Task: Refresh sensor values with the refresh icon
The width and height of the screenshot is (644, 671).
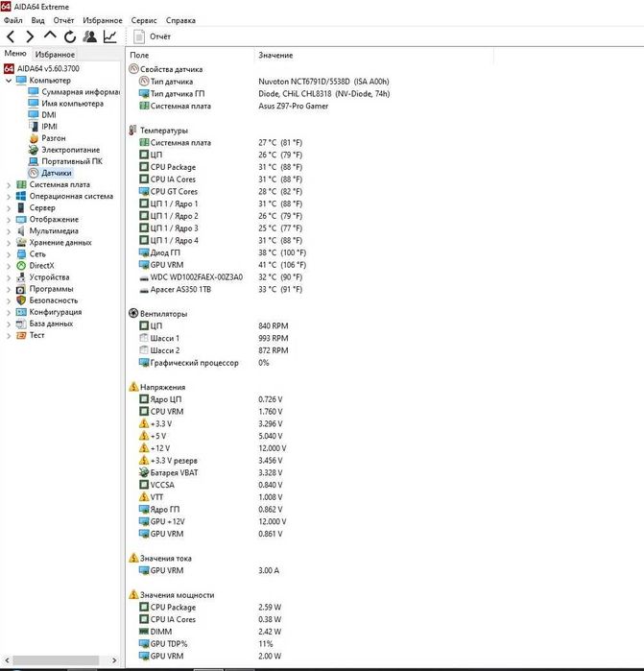Action: pos(70,36)
